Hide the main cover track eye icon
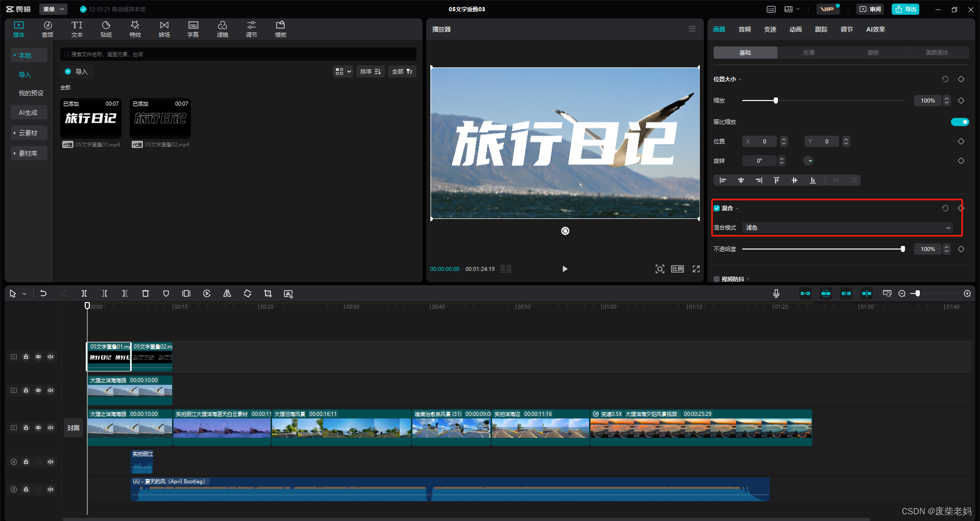This screenshot has width=980, height=521. point(38,428)
